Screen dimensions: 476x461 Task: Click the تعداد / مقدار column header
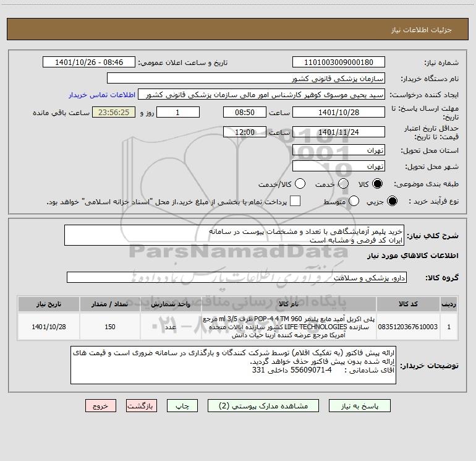click(x=109, y=304)
